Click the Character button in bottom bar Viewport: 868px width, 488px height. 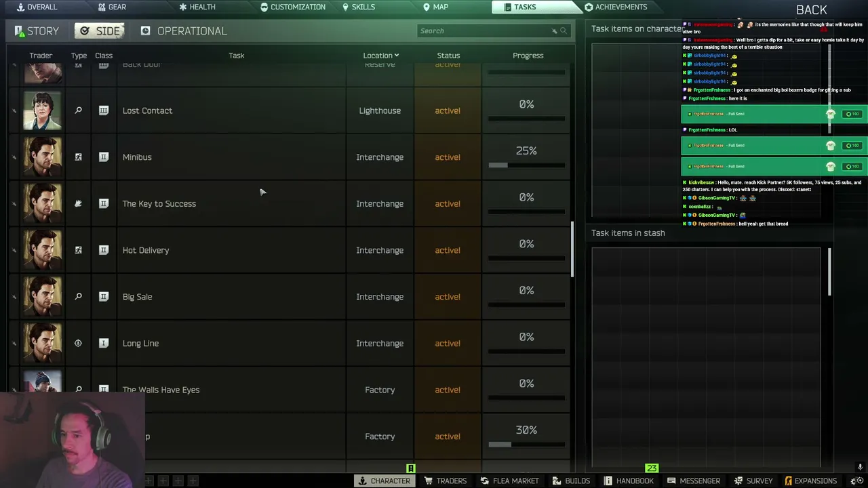384,481
